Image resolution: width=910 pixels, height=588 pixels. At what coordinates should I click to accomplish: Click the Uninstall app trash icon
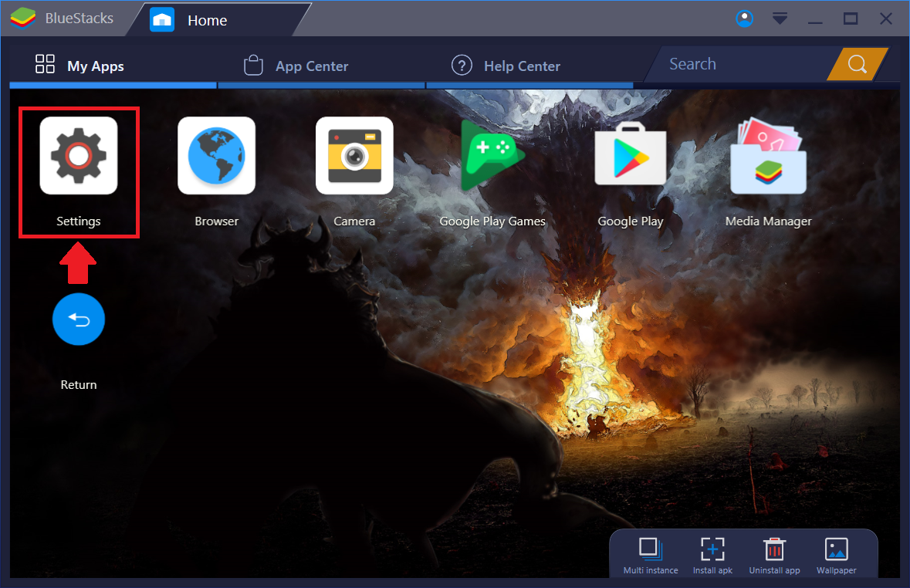(x=774, y=549)
